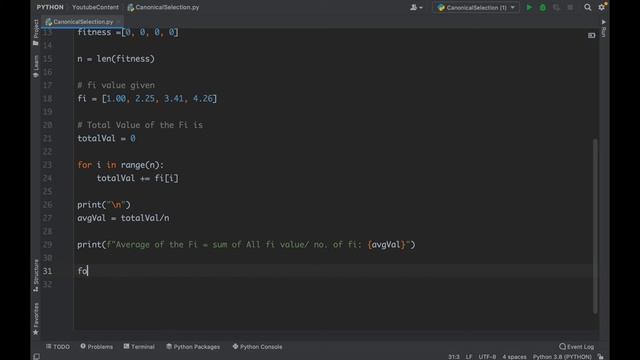
Task: Open the Structure tool window
Action: click(36, 275)
